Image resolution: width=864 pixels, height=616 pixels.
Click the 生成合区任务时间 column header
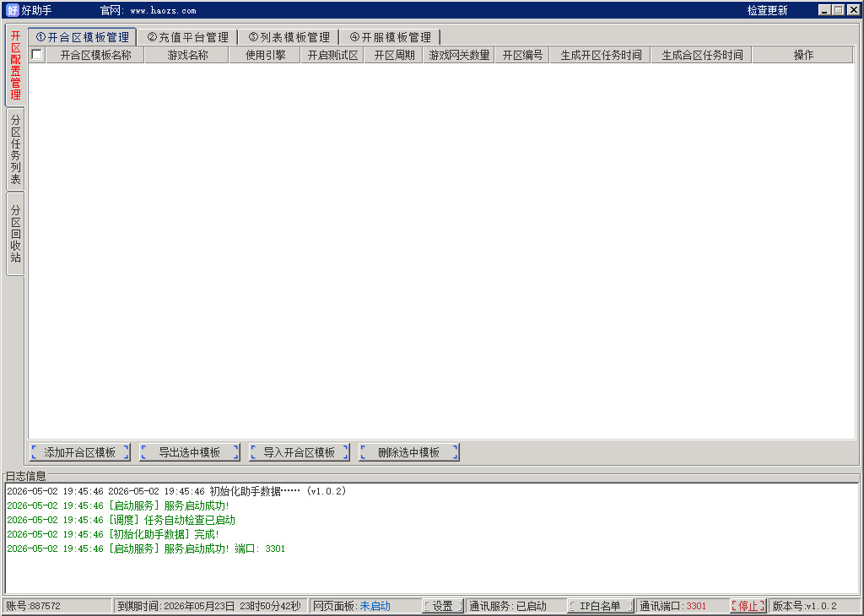702,55
